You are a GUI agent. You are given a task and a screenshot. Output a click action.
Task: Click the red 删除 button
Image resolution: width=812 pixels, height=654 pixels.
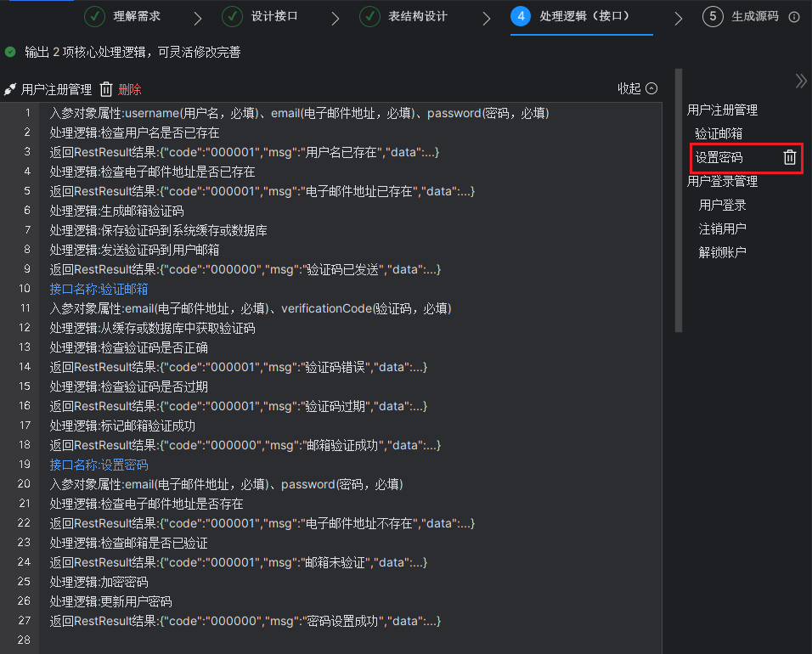pyautogui.click(x=129, y=89)
